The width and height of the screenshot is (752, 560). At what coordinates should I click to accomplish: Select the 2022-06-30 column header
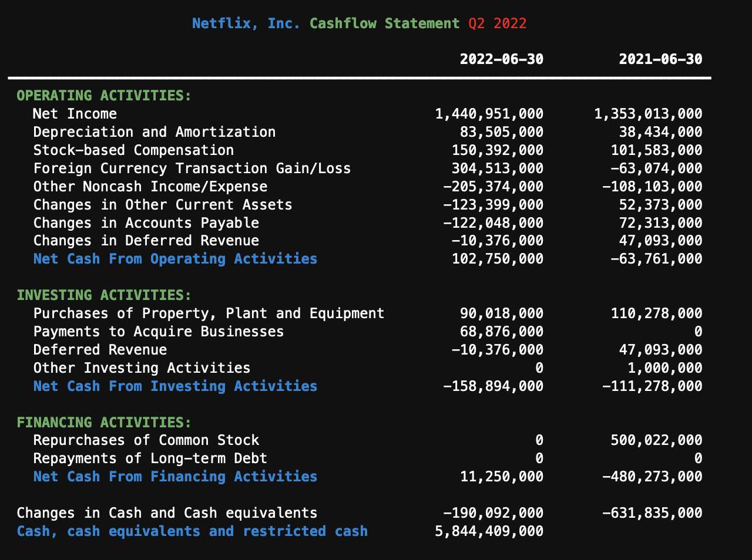pyautogui.click(x=501, y=59)
